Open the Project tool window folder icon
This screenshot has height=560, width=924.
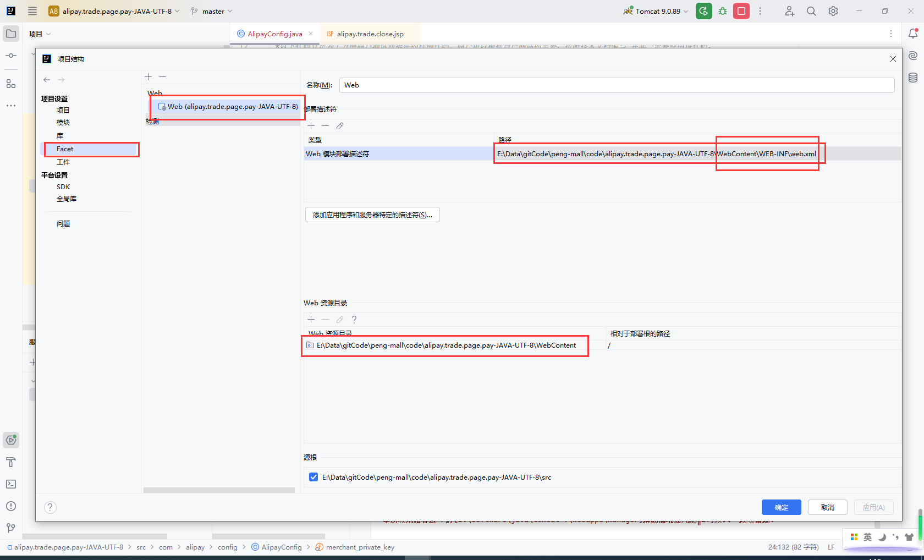pyautogui.click(x=11, y=34)
